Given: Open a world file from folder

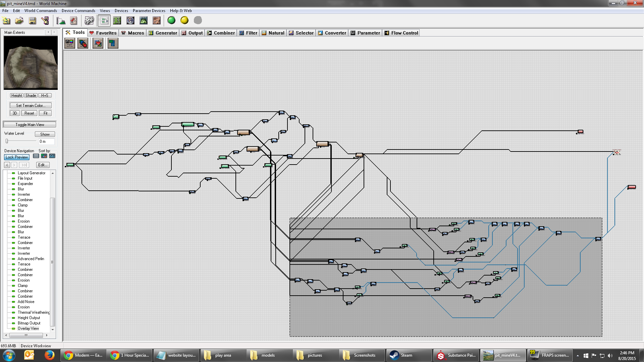Looking at the screenshot, I should [x=19, y=21].
